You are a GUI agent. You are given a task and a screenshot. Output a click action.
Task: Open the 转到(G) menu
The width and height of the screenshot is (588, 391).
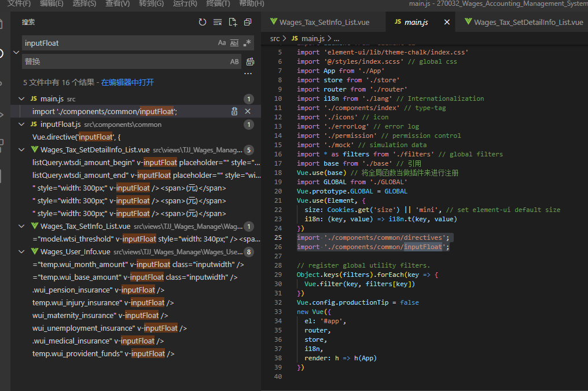(151, 3)
